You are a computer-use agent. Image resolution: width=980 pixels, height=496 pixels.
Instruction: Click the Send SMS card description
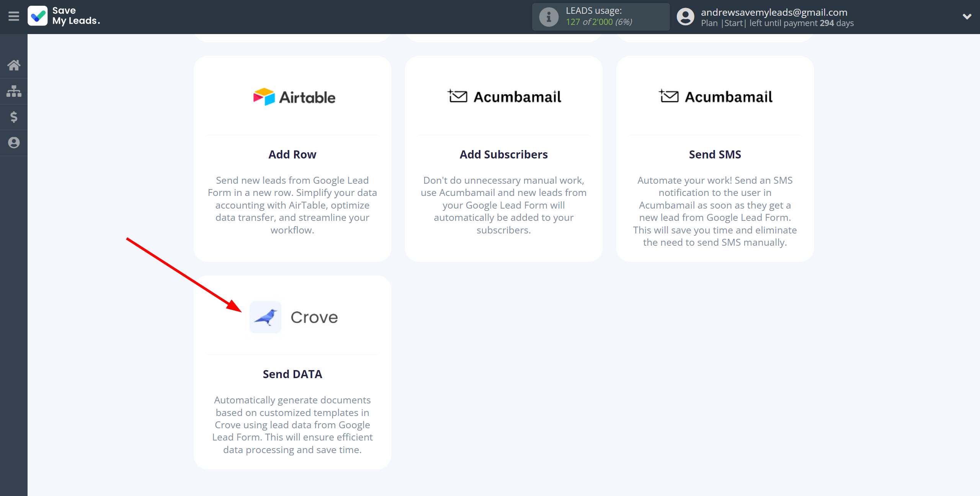(x=715, y=211)
